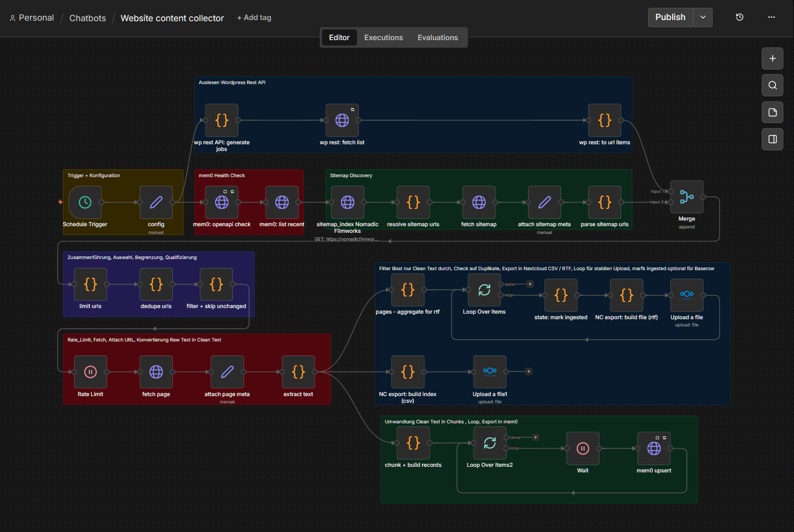
Task: Open the Evaluations tab
Action: 438,37
